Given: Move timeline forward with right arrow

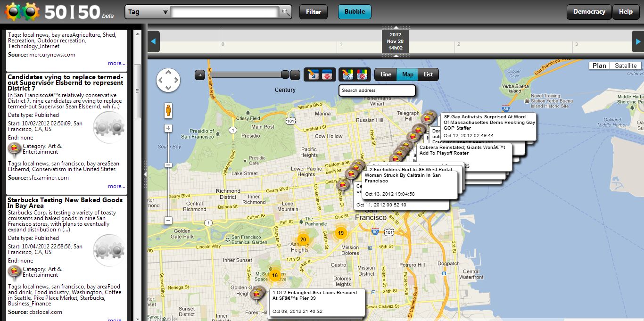Looking at the screenshot, I should pos(638,41).
